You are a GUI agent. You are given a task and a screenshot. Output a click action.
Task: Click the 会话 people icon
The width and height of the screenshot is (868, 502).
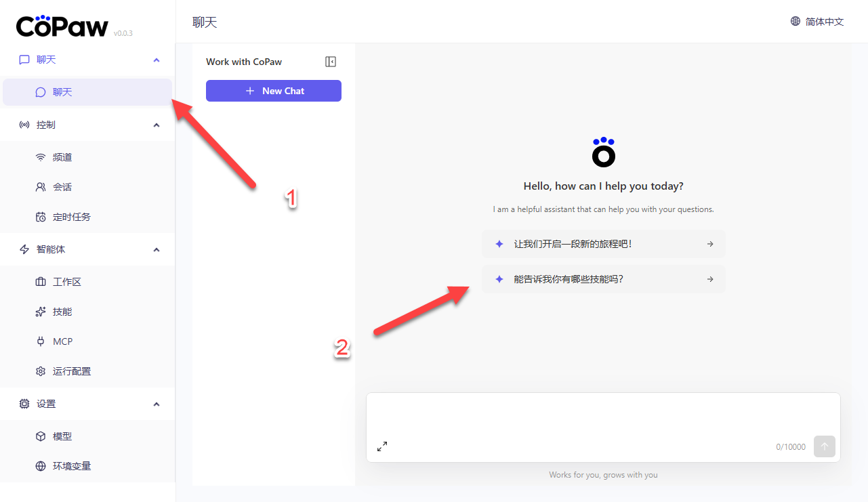point(41,187)
